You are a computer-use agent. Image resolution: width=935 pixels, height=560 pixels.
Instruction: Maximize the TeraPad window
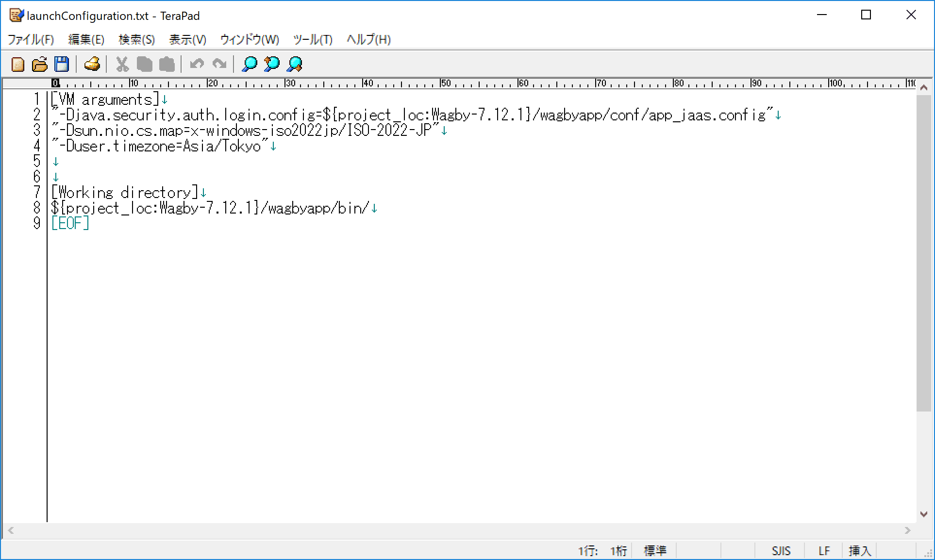866,15
